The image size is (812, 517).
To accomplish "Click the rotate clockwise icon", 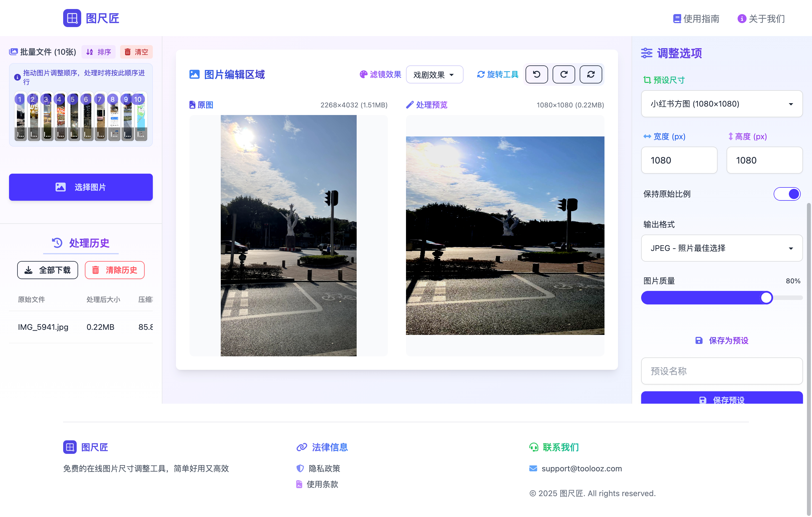I will click(x=564, y=74).
